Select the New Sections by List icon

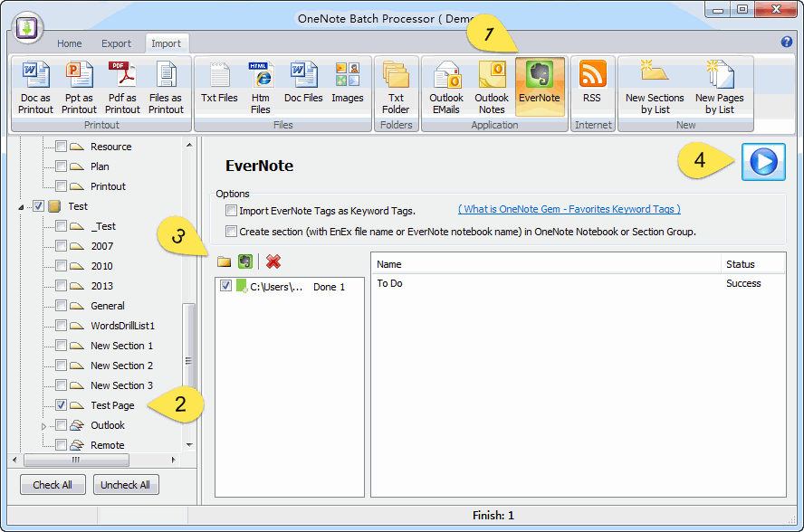point(654,86)
